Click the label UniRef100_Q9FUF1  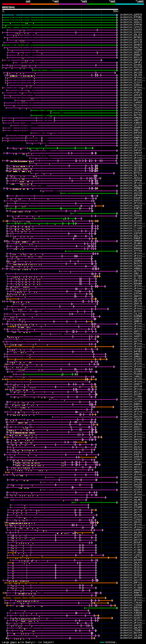click(x=131, y=63)
